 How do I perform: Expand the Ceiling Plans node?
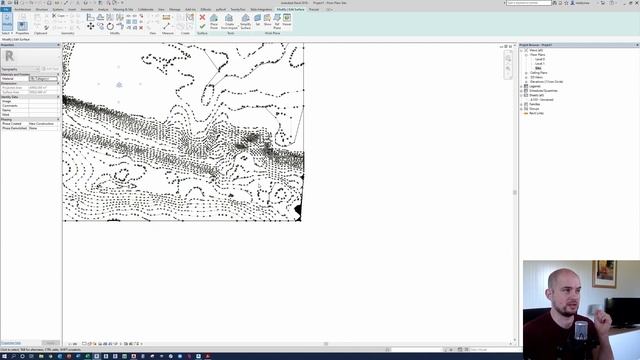point(527,73)
